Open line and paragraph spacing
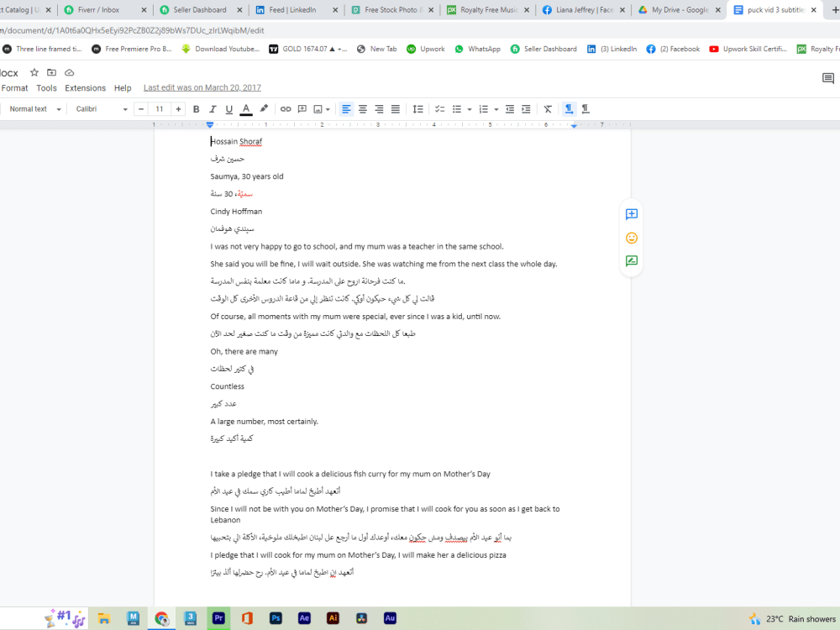840x630 pixels. coord(417,109)
